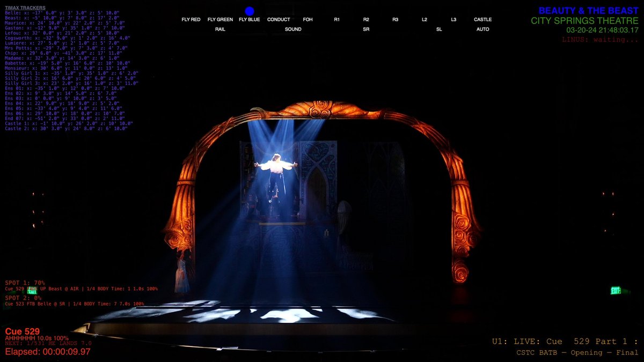
Task: Click the SPOT 2: 0% intensity readout
Action: click(x=23, y=298)
